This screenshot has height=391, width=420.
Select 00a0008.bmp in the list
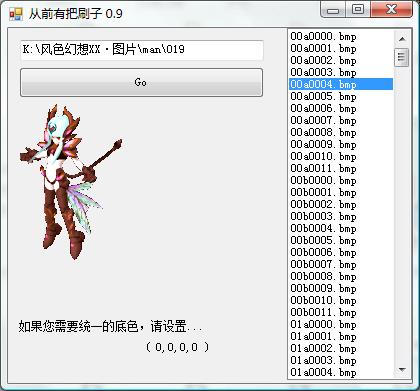[x=341, y=132]
